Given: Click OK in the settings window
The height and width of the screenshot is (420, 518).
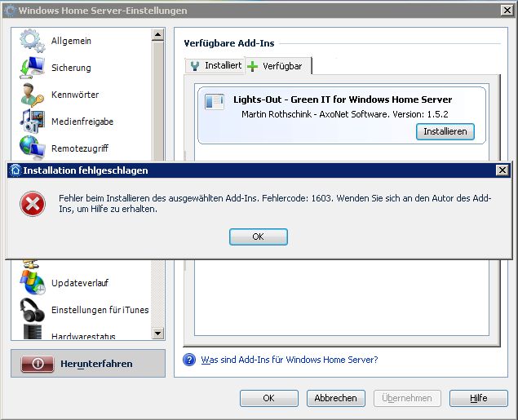Looking at the screenshot, I should click(269, 398).
